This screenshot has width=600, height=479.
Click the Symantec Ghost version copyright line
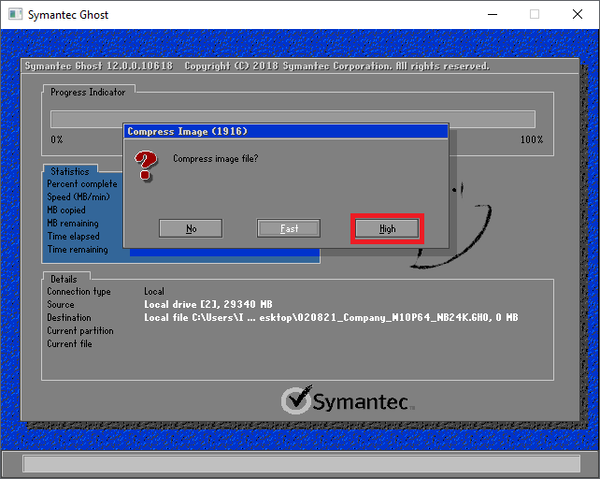click(x=257, y=66)
